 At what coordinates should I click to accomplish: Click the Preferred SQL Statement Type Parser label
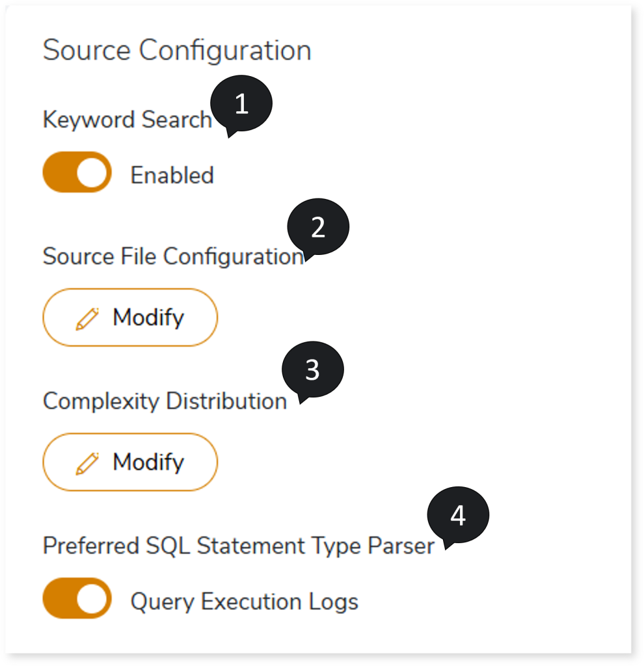pos(238,546)
